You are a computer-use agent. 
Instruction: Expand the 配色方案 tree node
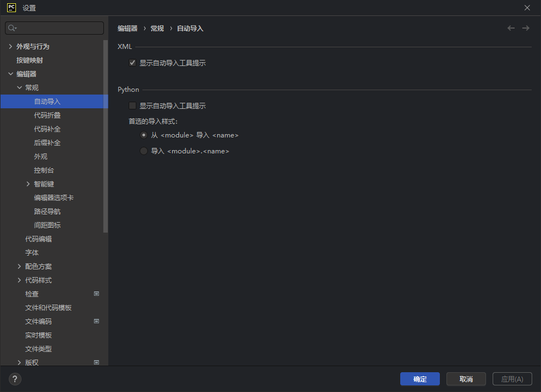pyautogui.click(x=19, y=267)
